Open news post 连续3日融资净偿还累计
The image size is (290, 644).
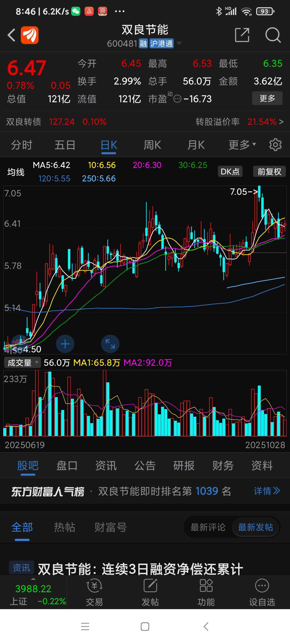(x=140, y=569)
